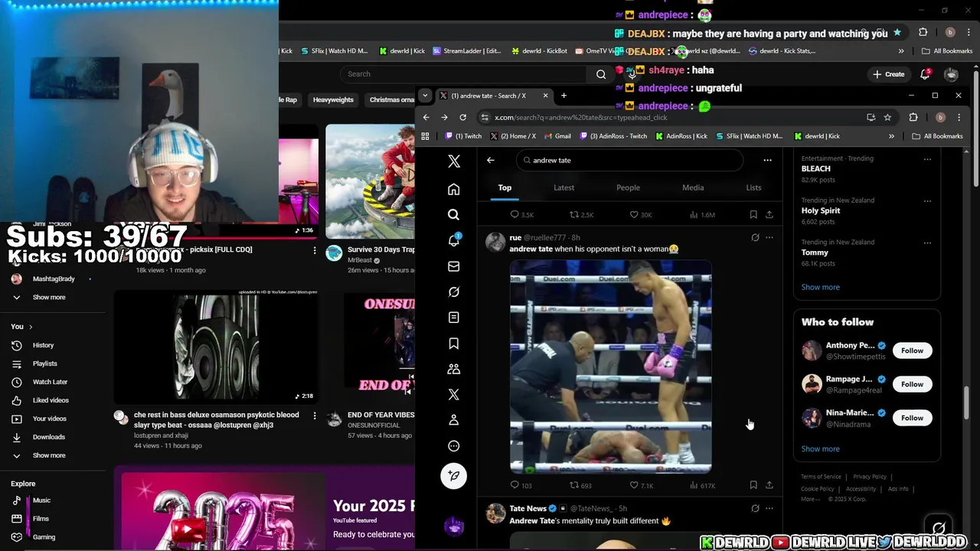
Task: Open the X logo home link in sidebar
Action: [x=454, y=161]
